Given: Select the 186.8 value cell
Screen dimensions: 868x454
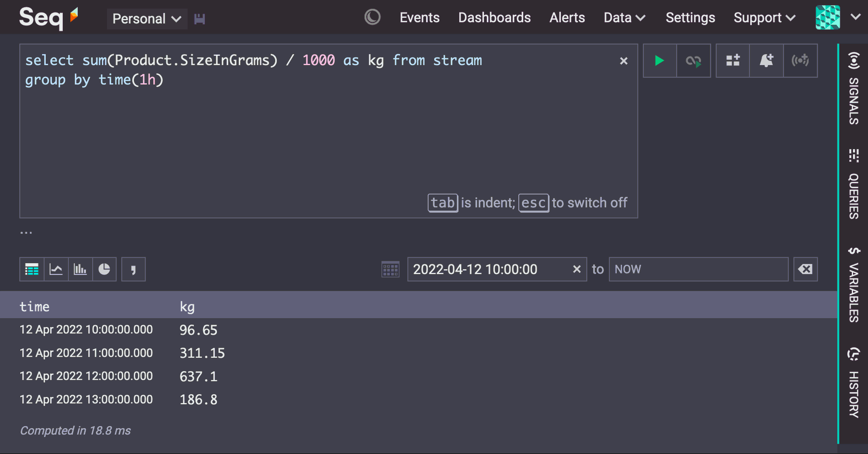Looking at the screenshot, I should pyautogui.click(x=199, y=400).
